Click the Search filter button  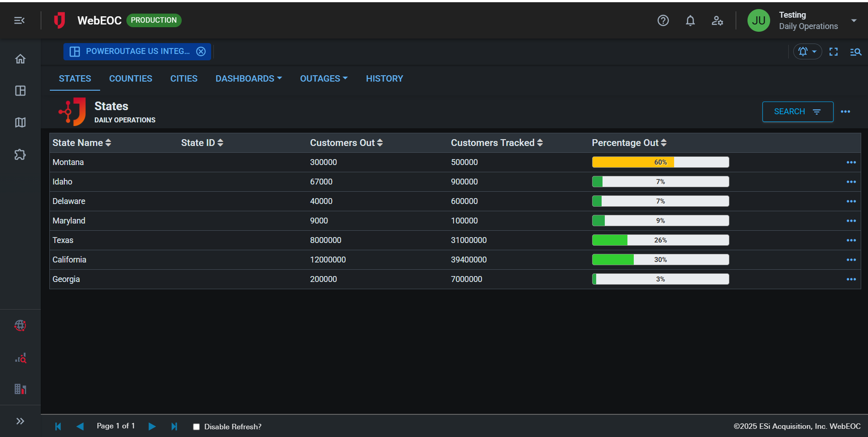797,112
